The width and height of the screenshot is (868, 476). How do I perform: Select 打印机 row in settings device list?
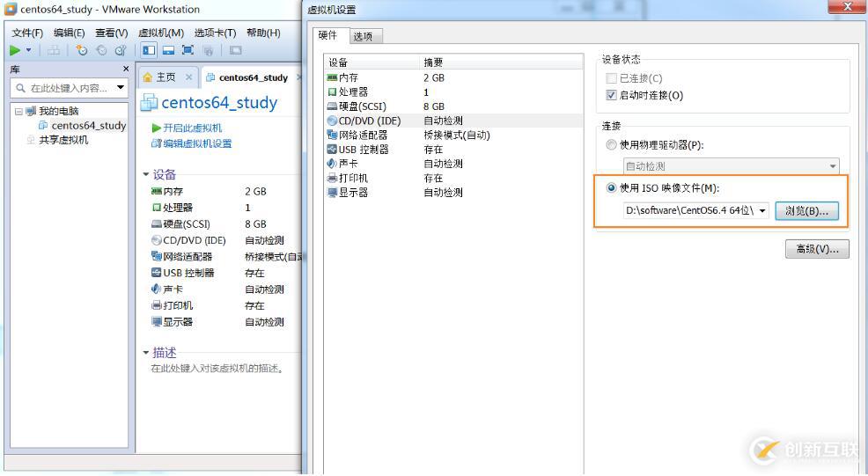[x=453, y=179]
